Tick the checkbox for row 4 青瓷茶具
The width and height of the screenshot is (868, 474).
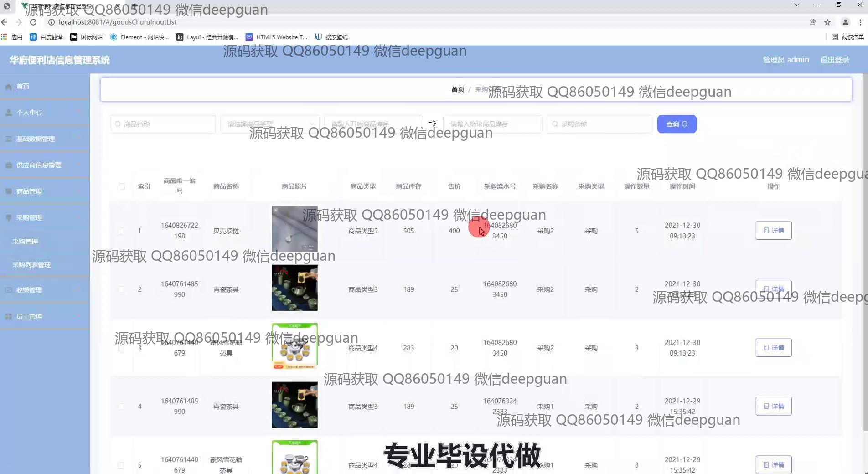click(x=121, y=407)
